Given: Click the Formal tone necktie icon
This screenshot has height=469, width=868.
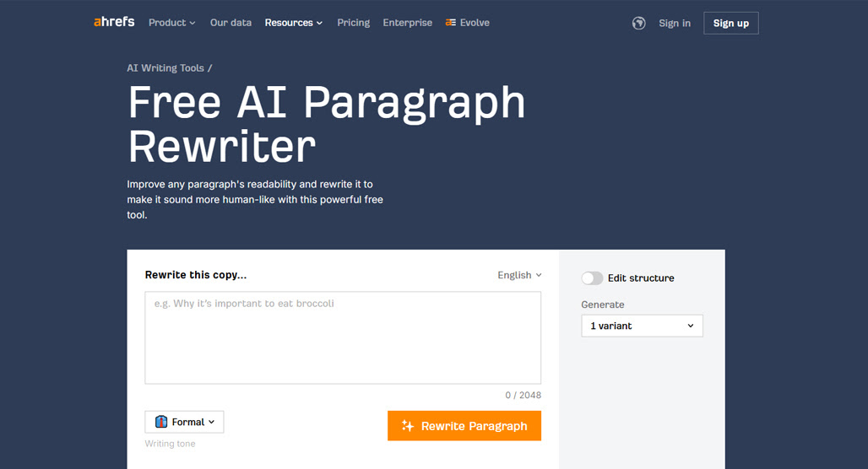Looking at the screenshot, I should click(161, 422).
